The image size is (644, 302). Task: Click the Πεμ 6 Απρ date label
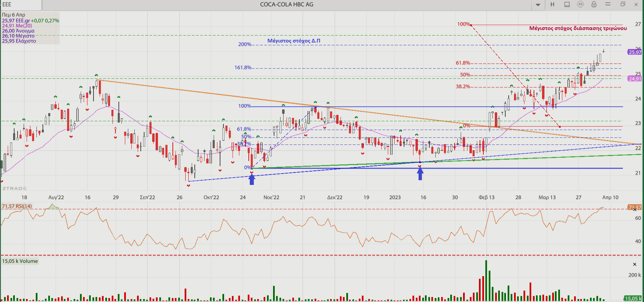point(14,15)
